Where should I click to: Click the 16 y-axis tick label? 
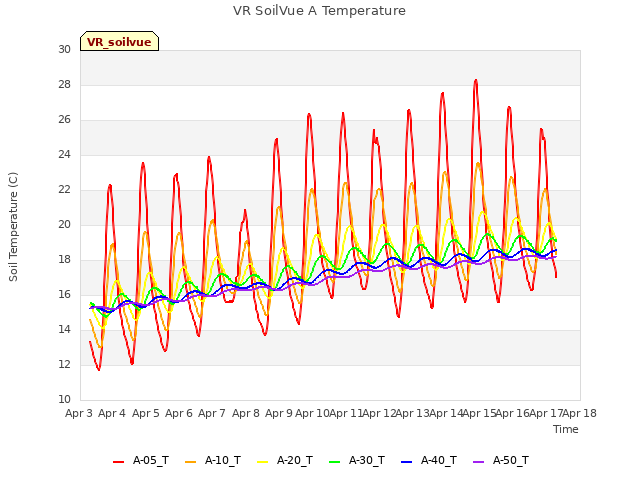tap(64, 295)
